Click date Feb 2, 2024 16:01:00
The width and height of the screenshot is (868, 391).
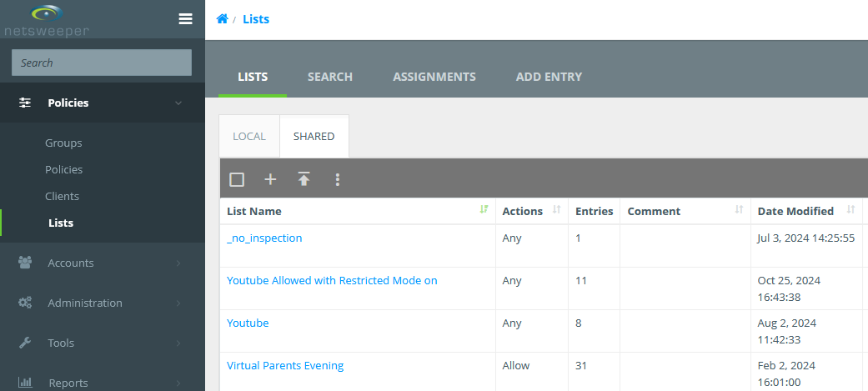pyautogui.click(x=786, y=373)
